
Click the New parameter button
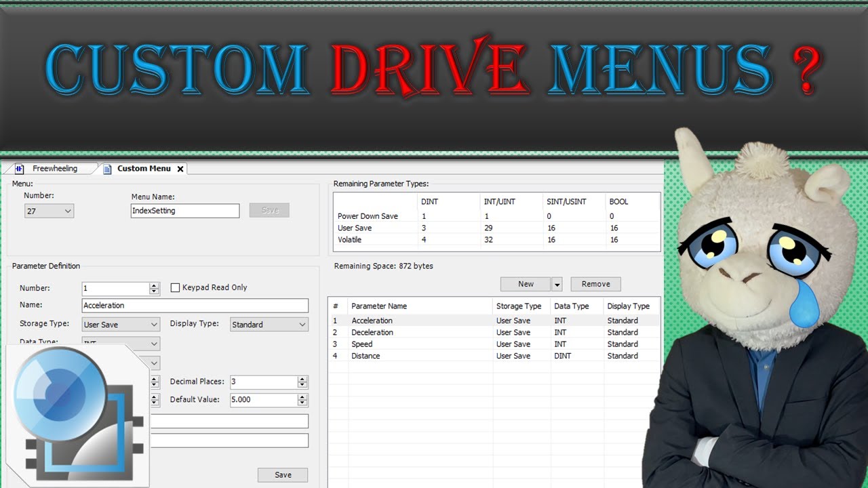click(x=526, y=284)
